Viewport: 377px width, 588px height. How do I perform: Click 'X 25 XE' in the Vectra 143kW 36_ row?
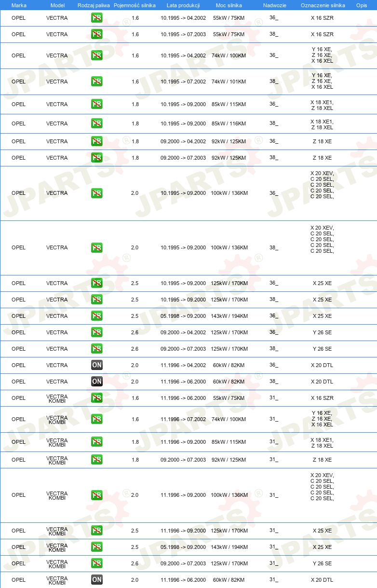coord(322,316)
